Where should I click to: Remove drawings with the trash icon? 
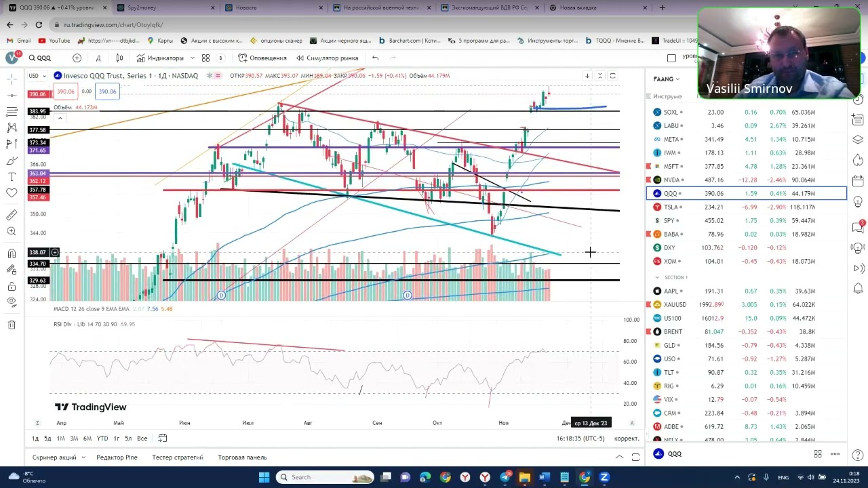(12, 325)
